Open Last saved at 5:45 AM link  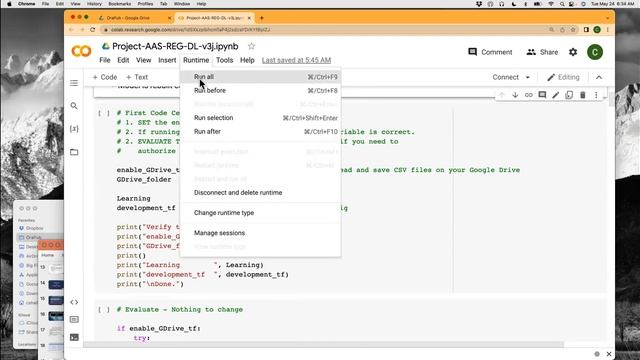point(296,60)
